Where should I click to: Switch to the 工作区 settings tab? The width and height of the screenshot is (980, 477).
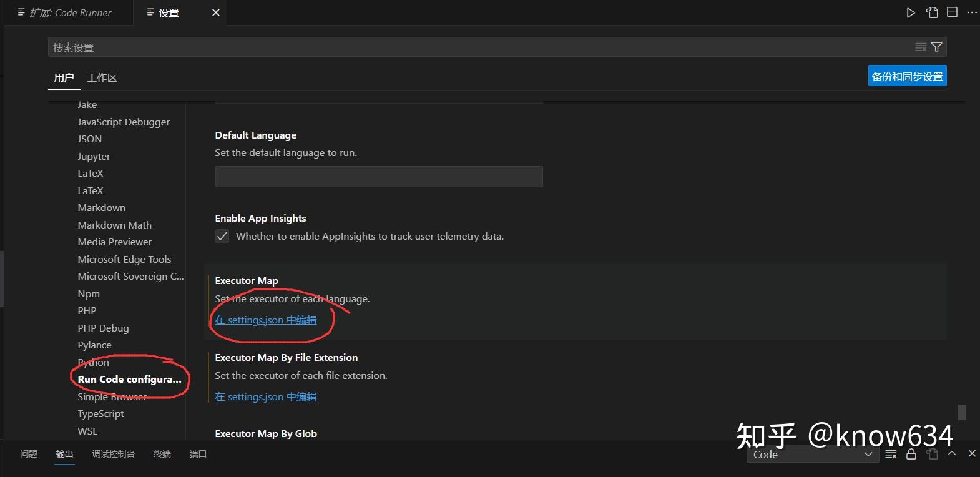[x=102, y=77]
